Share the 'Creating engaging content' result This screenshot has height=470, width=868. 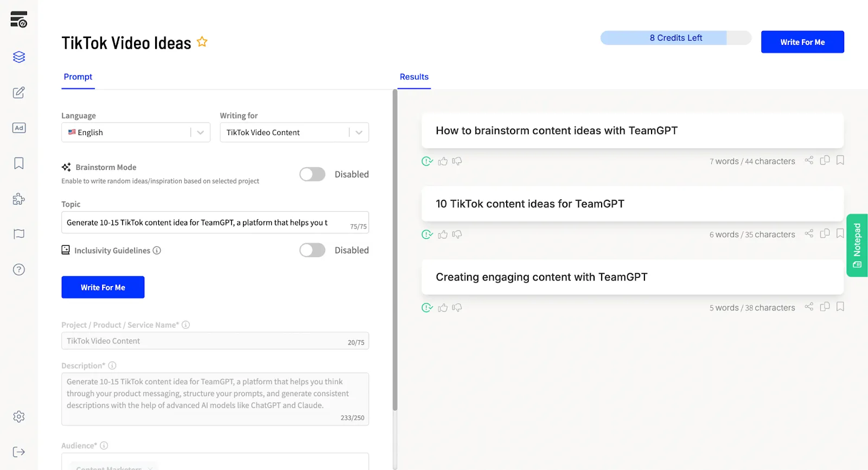click(809, 307)
